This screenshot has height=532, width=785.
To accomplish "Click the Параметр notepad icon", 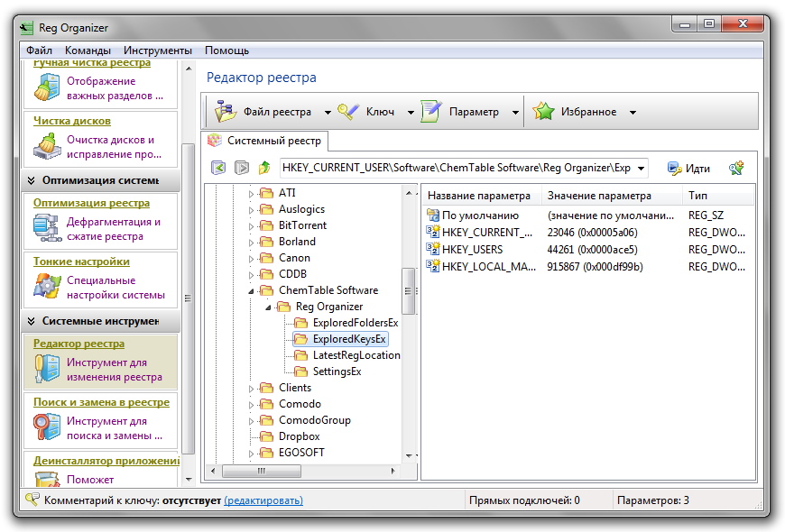I will point(431,111).
